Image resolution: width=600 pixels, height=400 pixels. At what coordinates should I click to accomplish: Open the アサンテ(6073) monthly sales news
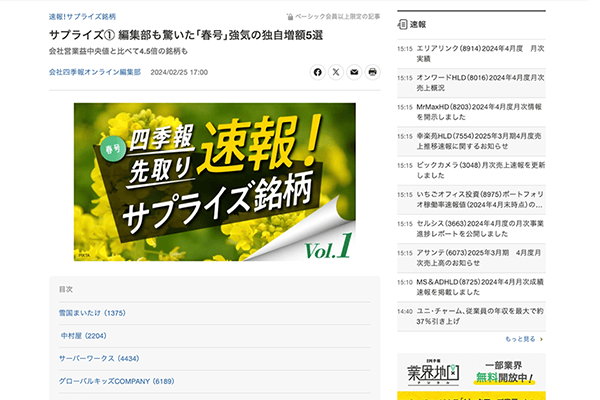pos(471,258)
